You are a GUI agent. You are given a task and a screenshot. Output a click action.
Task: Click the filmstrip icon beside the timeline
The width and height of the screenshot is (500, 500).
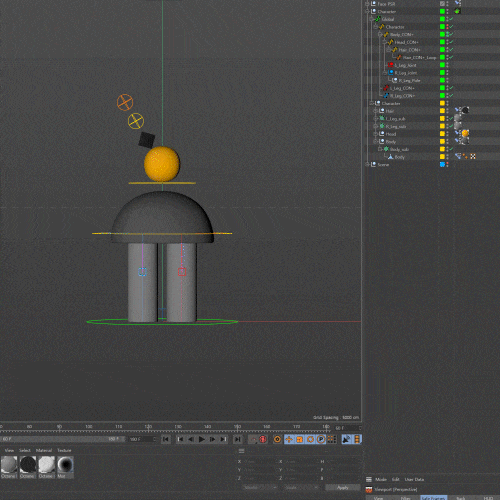coord(357,439)
